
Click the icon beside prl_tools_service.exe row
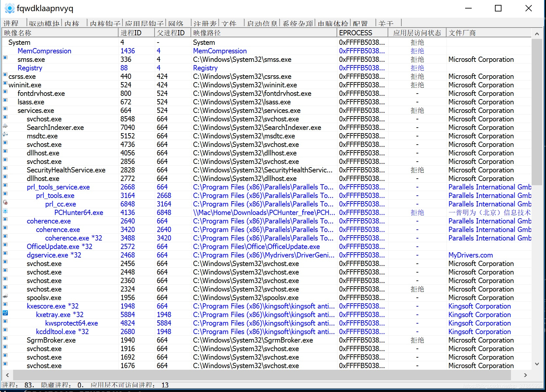tap(5, 185)
